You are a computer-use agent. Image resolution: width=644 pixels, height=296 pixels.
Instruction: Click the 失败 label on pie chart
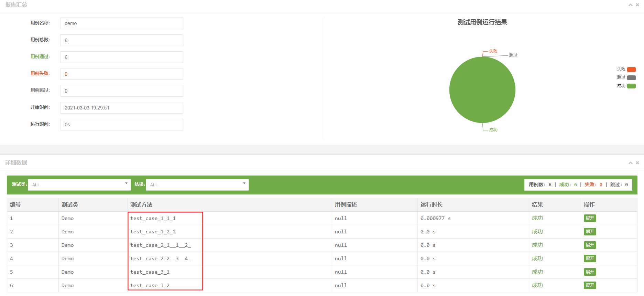[493, 51]
